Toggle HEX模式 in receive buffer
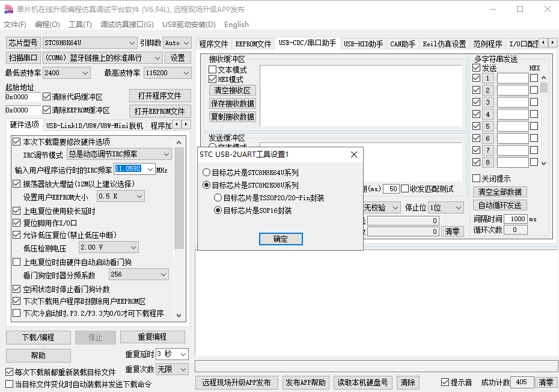The width and height of the screenshot is (559, 392). point(213,79)
